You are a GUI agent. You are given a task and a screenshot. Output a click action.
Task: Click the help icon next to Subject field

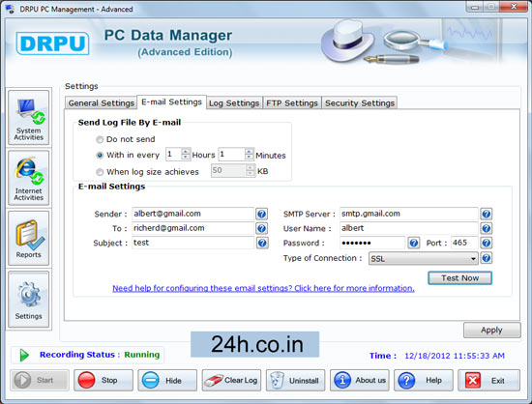[x=261, y=243]
